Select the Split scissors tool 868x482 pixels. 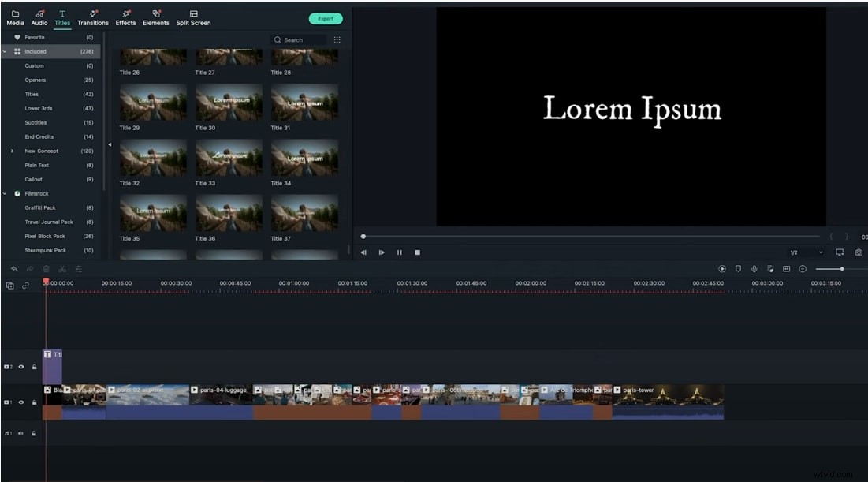point(63,269)
